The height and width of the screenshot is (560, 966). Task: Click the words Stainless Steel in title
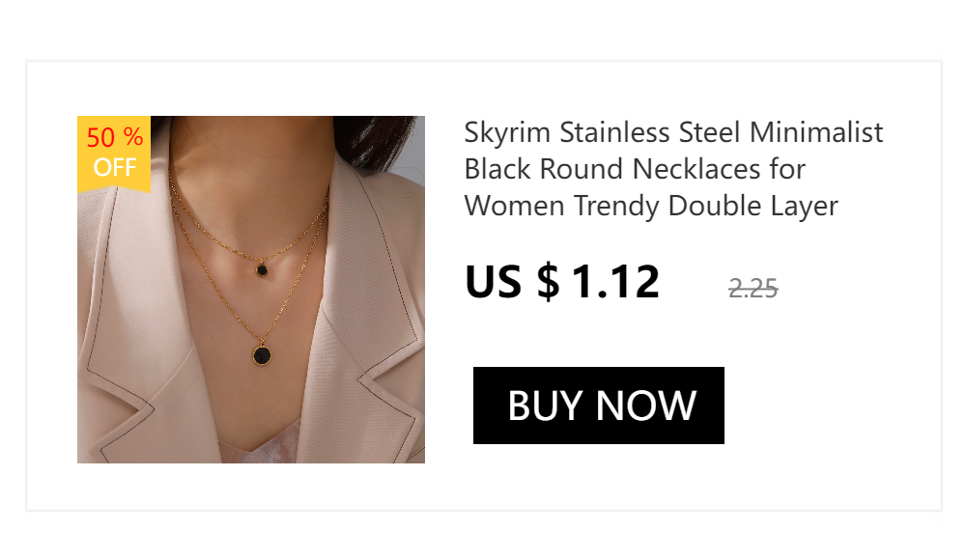coord(649,132)
